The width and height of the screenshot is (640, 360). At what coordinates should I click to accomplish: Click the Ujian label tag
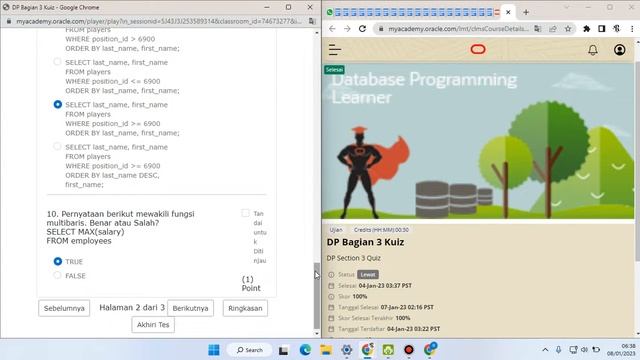(x=336, y=230)
